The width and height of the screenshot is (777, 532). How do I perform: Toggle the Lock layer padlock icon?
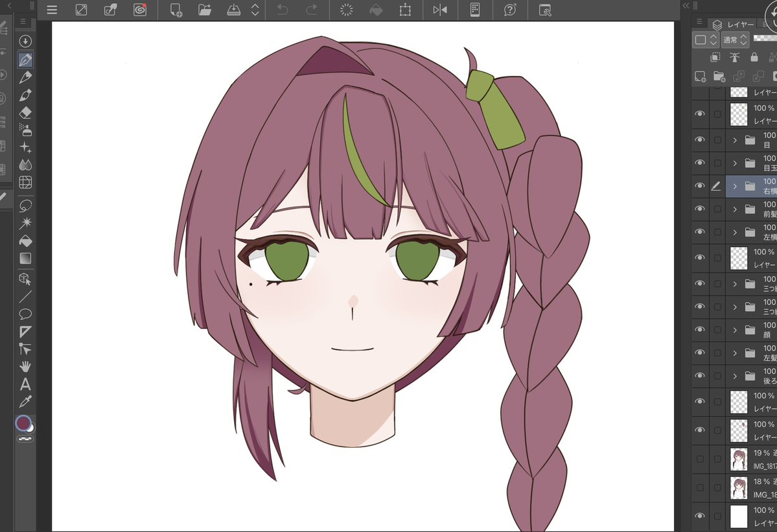click(754, 58)
